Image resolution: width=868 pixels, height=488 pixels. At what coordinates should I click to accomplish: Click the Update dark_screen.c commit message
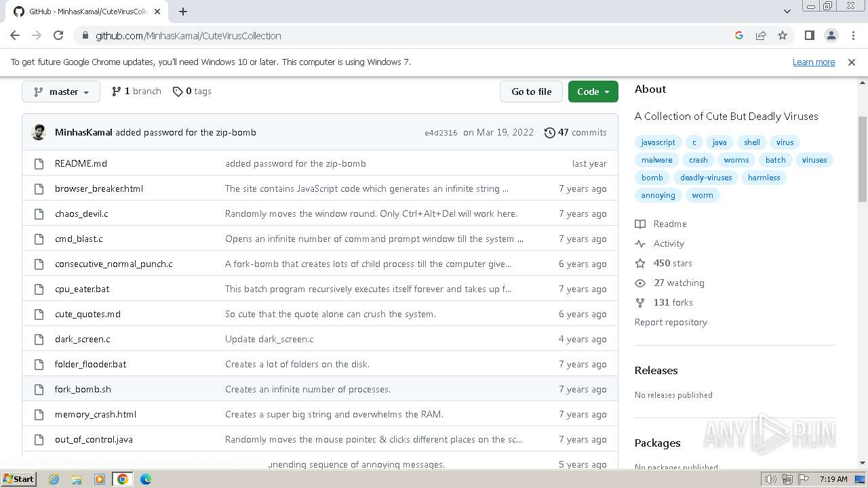(x=269, y=339)
